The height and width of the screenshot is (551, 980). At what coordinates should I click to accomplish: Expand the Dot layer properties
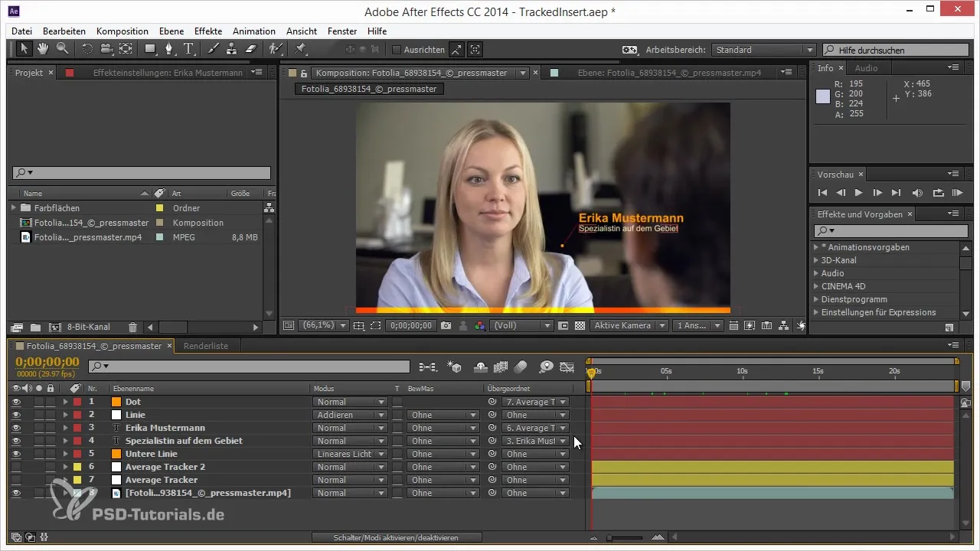65,402
